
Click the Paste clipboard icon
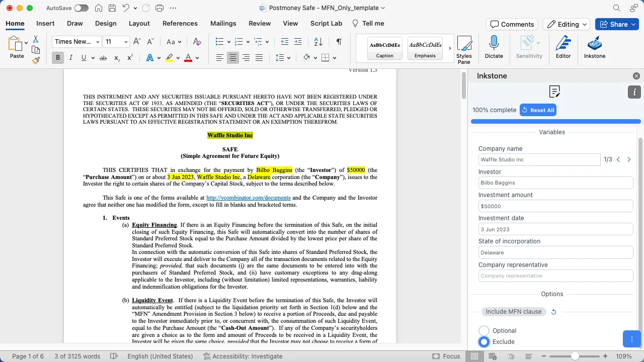coord(15,44)
